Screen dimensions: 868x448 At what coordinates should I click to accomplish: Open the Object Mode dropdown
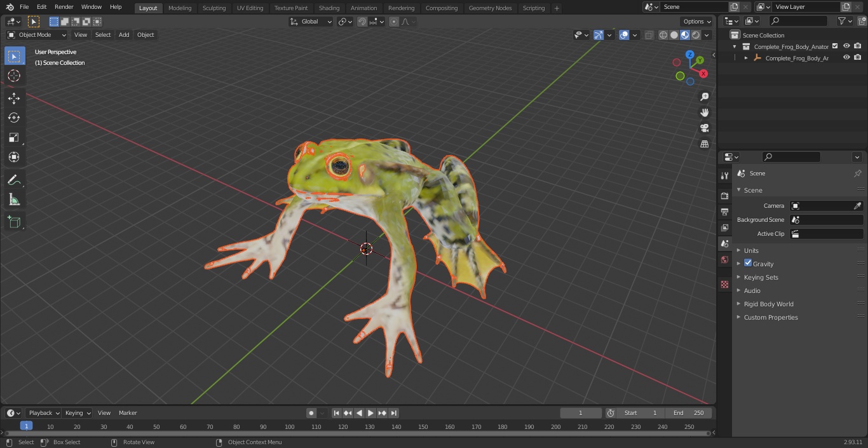37,35
